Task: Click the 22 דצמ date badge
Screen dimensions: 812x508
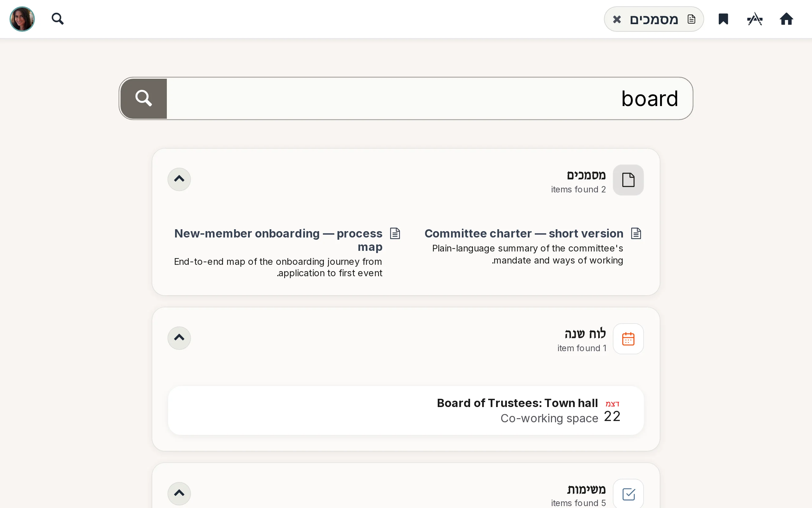Action: pyautogui.click(x=612, y=411)
